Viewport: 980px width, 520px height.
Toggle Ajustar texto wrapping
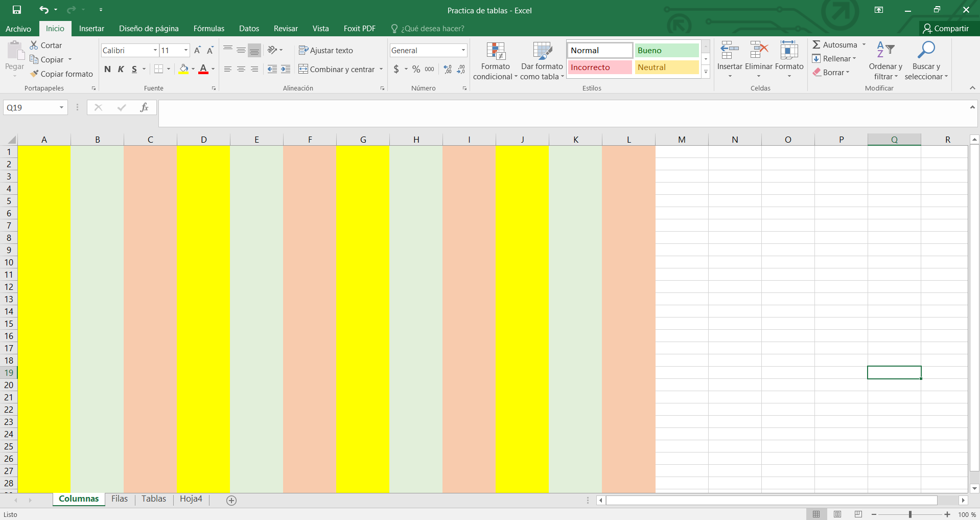[x=326, y=51]
